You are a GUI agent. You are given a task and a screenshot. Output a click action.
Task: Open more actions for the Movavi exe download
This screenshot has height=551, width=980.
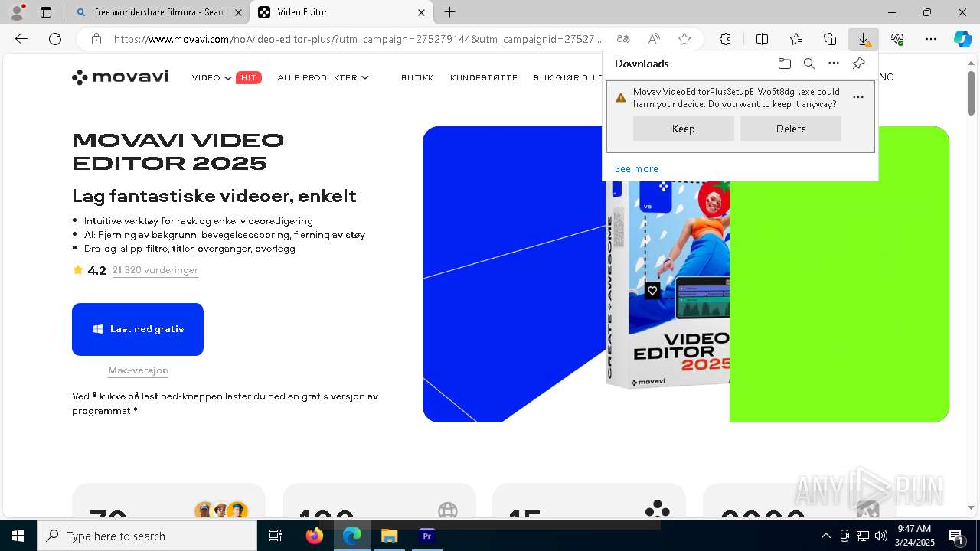[858, 97]
